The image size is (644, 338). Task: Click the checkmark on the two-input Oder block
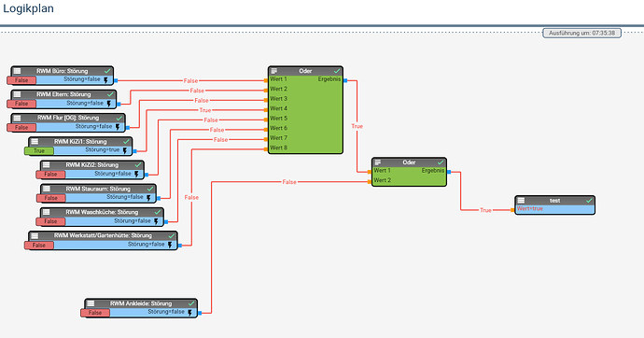point(441,162)
